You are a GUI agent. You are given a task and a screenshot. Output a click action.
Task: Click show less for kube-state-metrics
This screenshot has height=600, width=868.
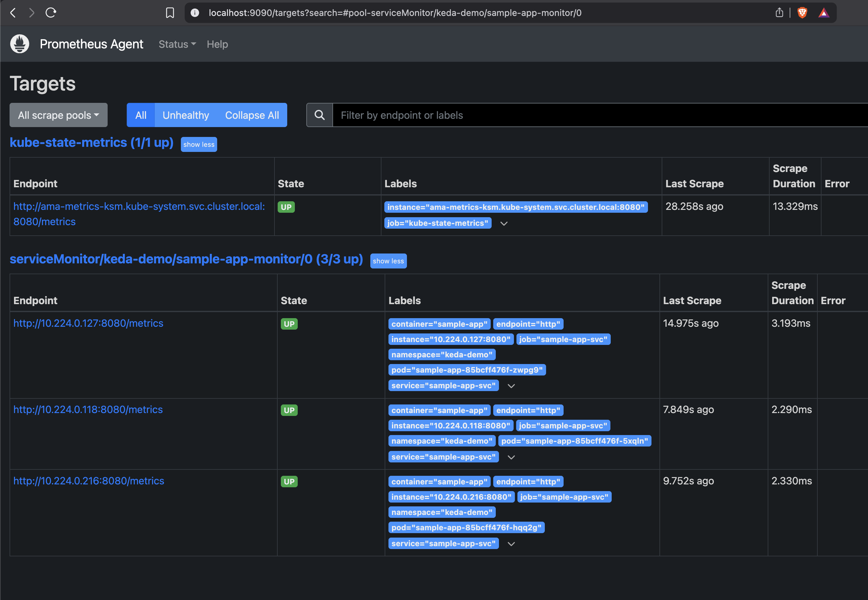click(x=199, y=144)
